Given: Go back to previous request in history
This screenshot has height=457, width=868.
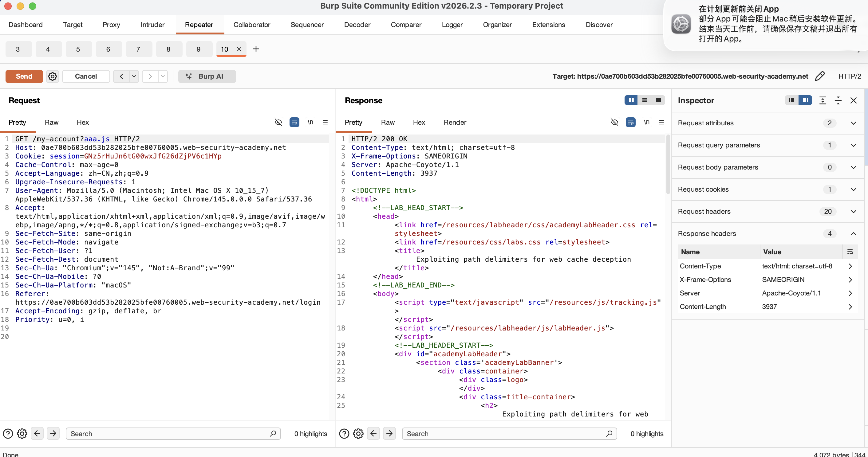Looking at the screenshot, I should [x=121, y=76].
